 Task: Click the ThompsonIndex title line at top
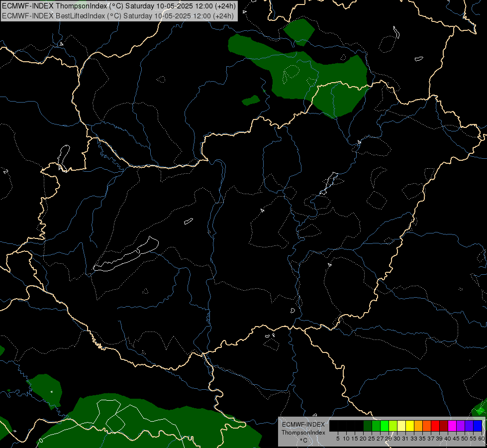pos(119,6)
